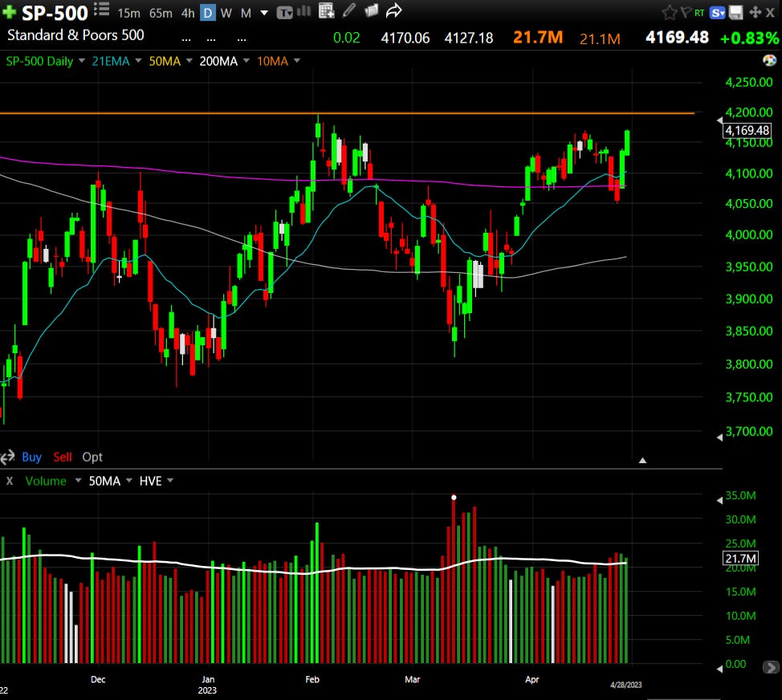This screenshot has width=782, height=700.
Task: Click the 4170.06 high value
Action: 405,38
